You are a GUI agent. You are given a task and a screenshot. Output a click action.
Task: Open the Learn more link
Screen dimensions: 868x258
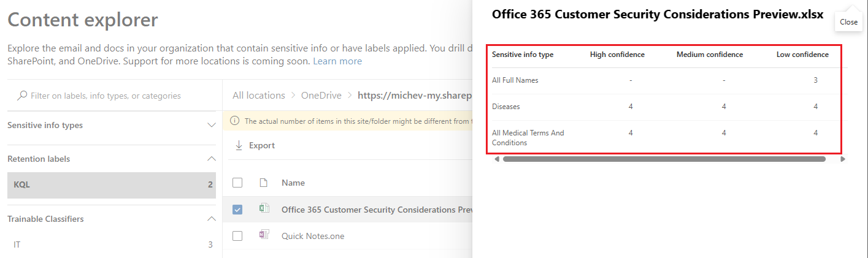(337, 61)
